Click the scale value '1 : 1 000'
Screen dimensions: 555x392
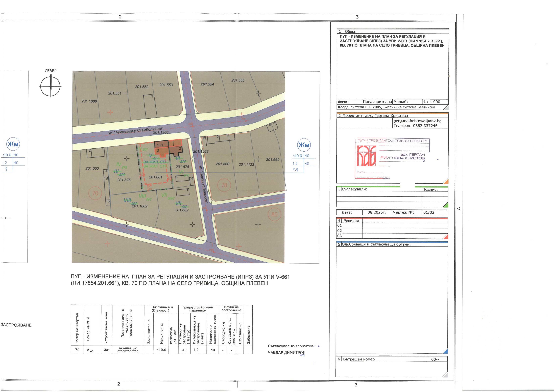[432, 102]
